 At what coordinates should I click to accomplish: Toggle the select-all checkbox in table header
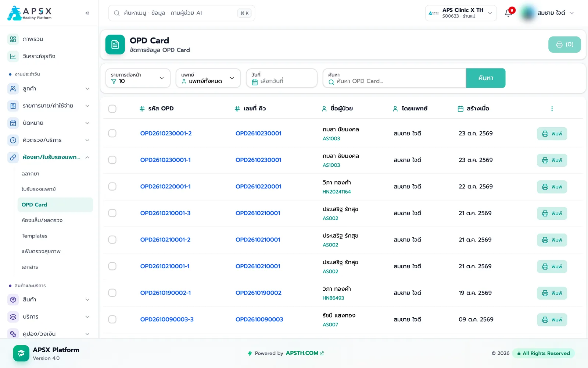coord(112,109)
